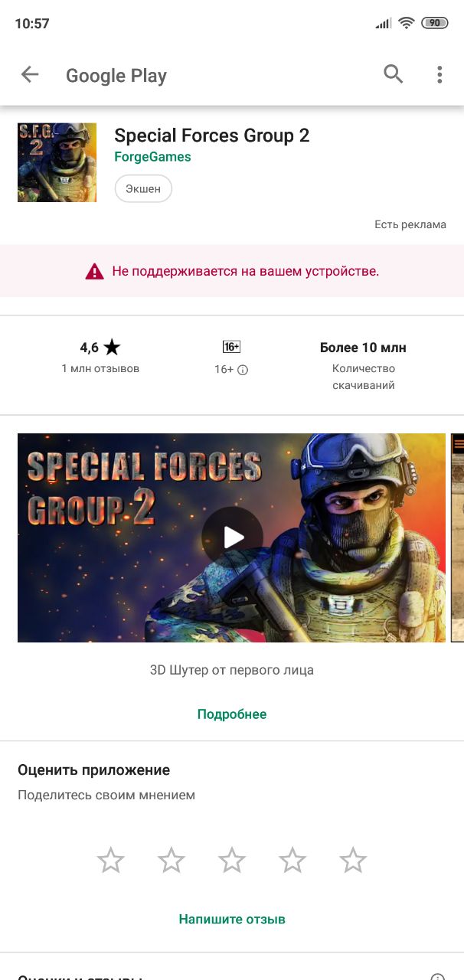Tap the 1 млн отзывов reviews label
The width and height of the screenshot is (464, 980).
[x=100, y=368]
